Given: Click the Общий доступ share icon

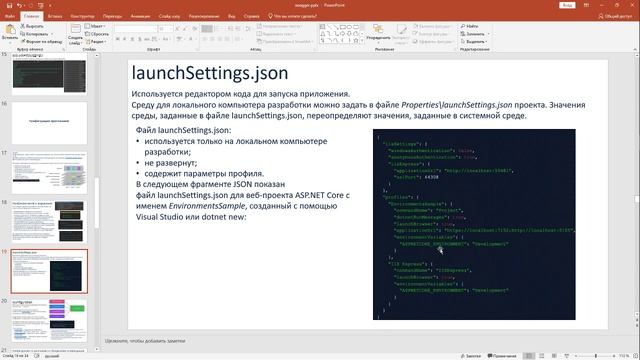Looking at the screenshot, I should pos(601,16).
